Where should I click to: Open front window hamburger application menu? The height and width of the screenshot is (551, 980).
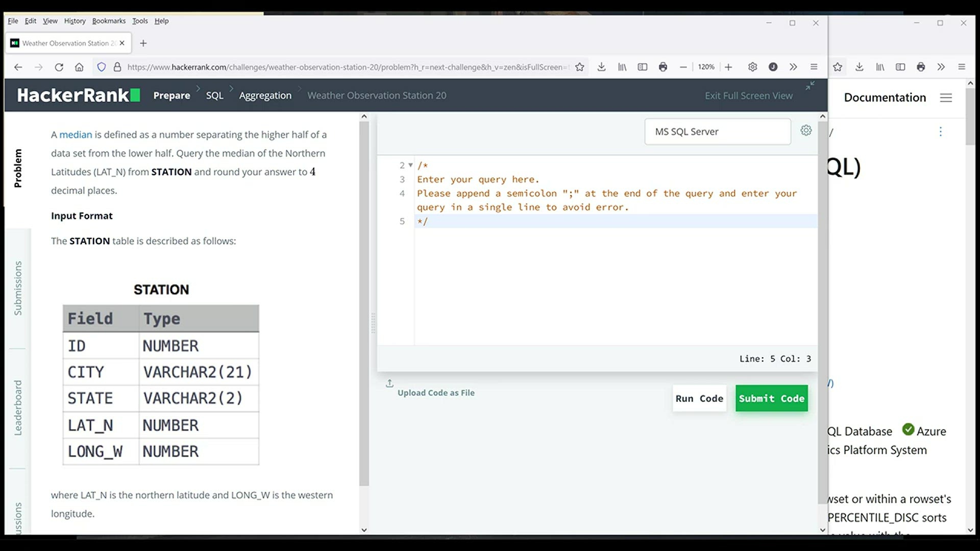[x=814, y=67]
